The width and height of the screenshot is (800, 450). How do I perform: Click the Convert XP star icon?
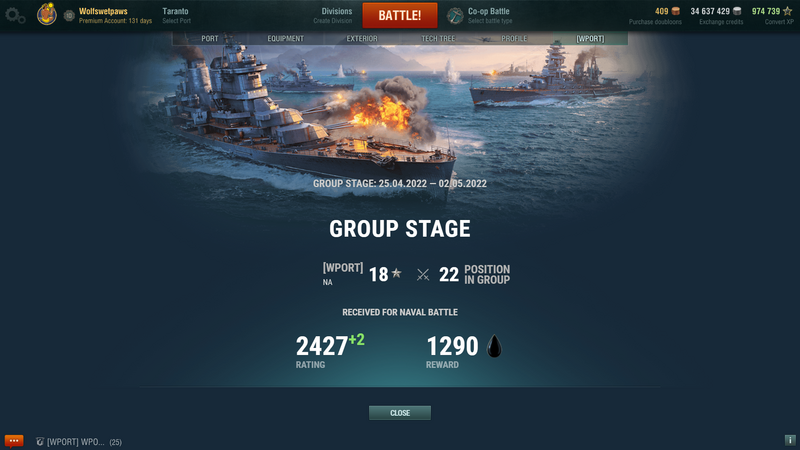pos(788,11)
